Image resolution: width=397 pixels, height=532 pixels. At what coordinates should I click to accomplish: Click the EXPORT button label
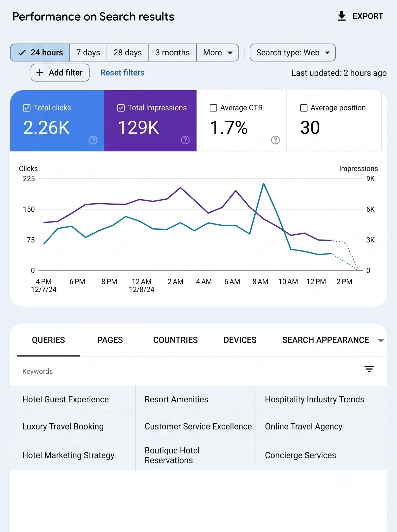368,16
